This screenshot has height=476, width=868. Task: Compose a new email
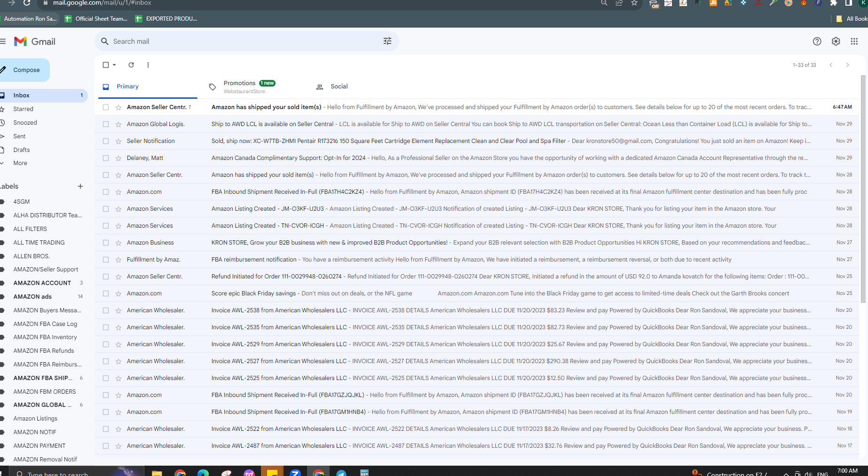point(24,70)
